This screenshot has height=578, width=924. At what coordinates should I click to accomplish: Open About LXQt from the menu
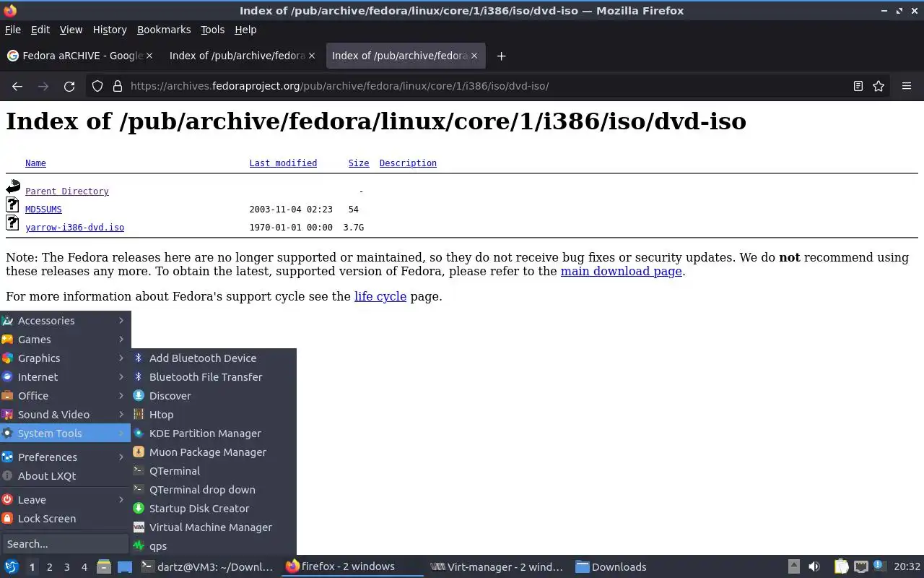click(x=65, y=476)
